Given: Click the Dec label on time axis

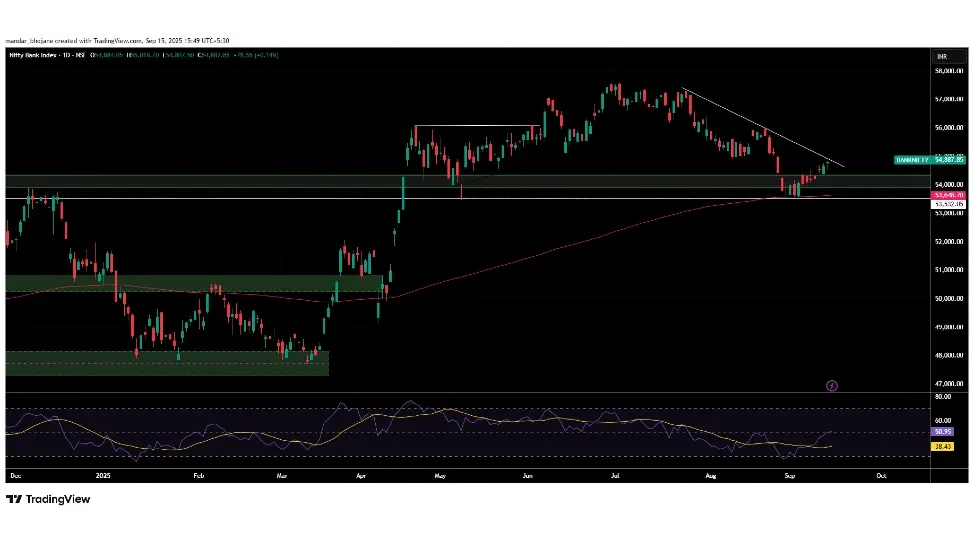Looking at the screenshot, I should click(16, 476).
